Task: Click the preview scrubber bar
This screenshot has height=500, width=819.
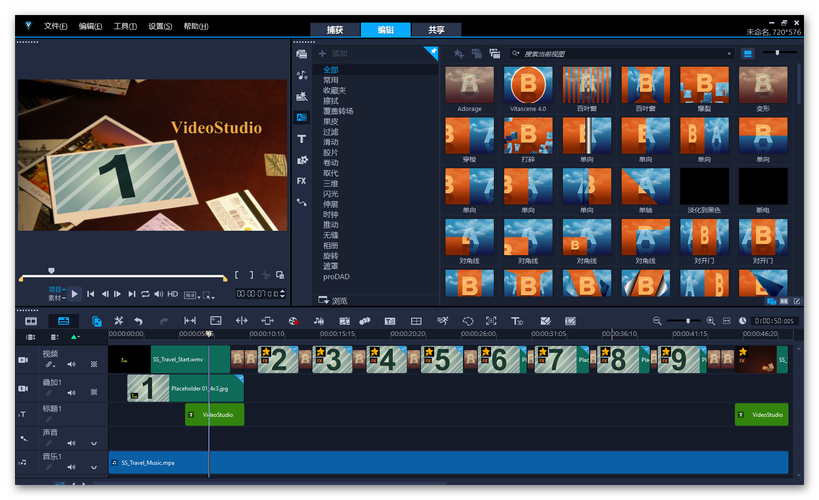Action: click(123, 276)
